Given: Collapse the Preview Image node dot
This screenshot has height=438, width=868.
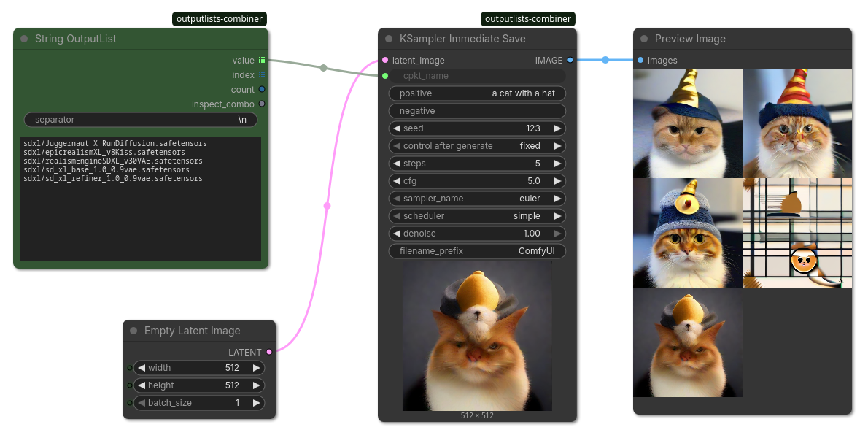Looking at the screenshot, I should 644,39.
